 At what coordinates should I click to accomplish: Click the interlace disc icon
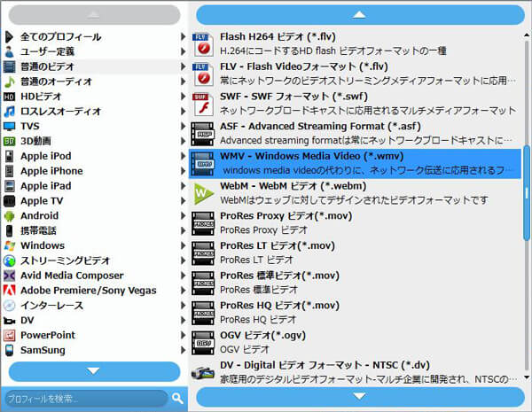(9, 305)
